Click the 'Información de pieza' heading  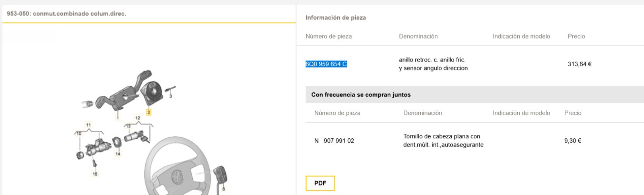pos(336,18)
